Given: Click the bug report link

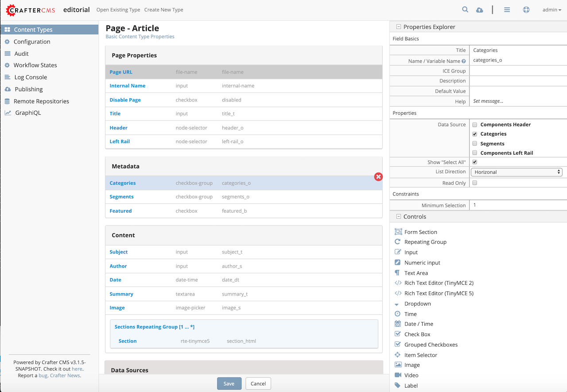Looking at the screenshot, I should (43, 375).
